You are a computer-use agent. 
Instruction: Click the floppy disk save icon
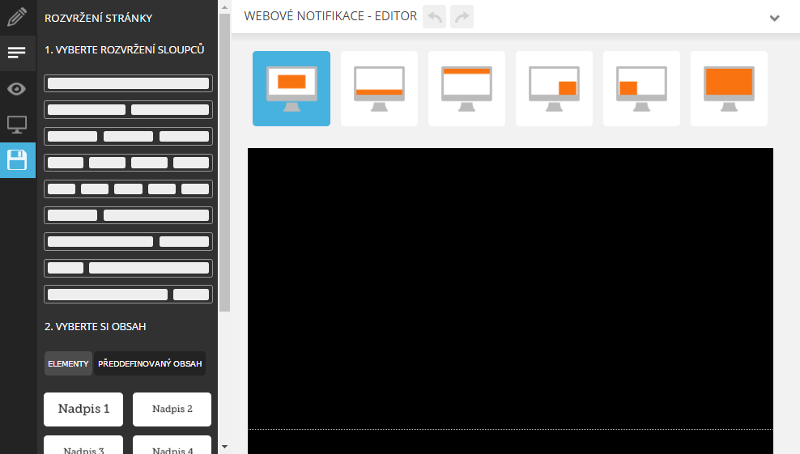coord(17,160)
